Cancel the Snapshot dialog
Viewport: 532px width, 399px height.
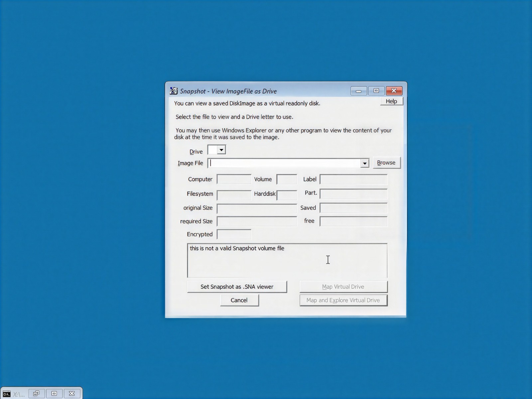(239, 300)
